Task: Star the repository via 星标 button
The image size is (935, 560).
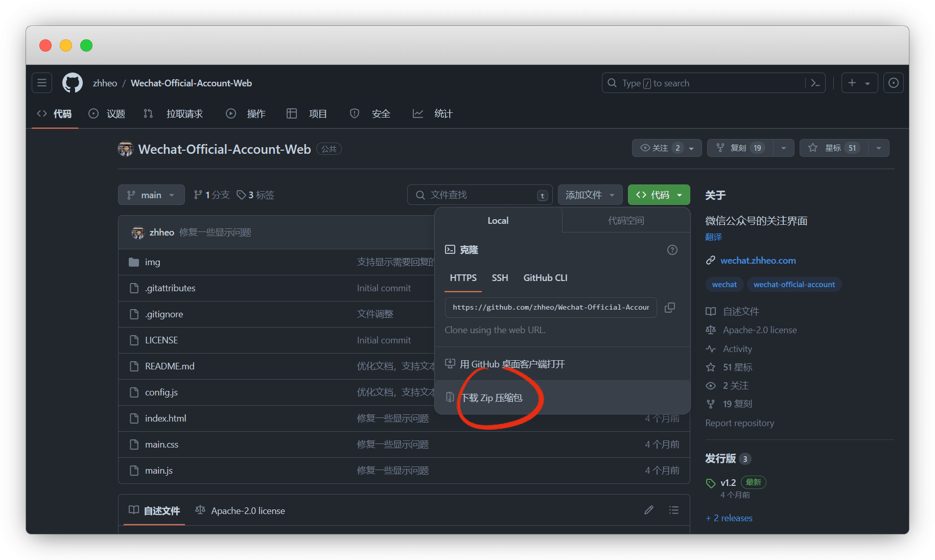Action: click(x=833, y=148)
